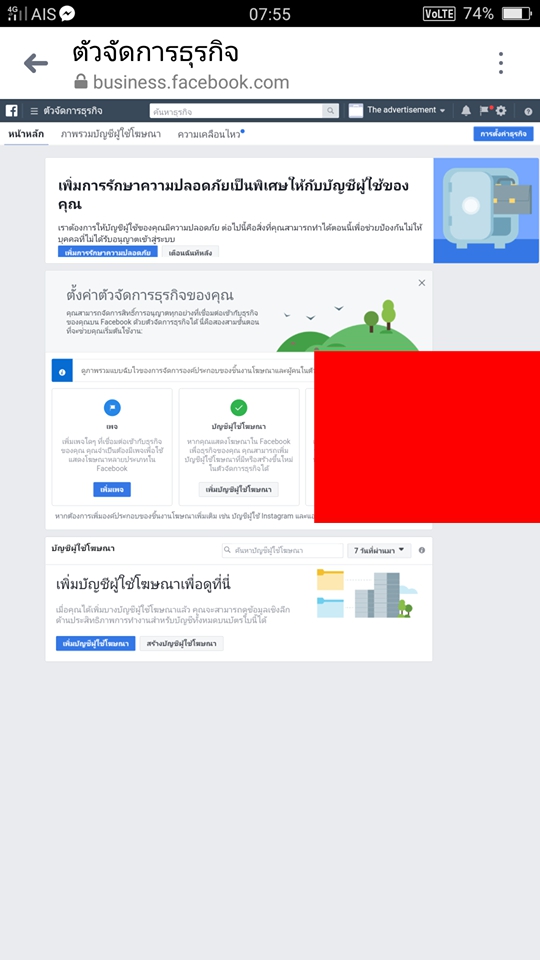Image resolution: width=540 pixels, height=960 pixels.
Task: Click the blue เพิ่มเพจ button
Action: (112, 489)
